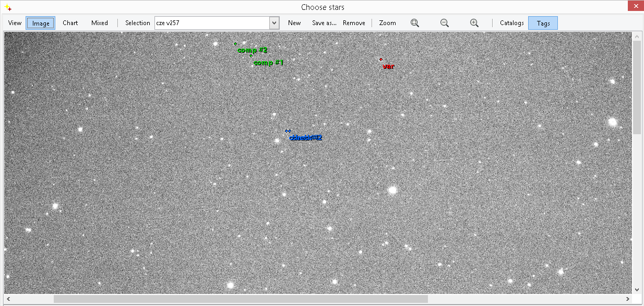Remove the current selection
Screen dimensions: 644x306
click(x=354, y=23)
